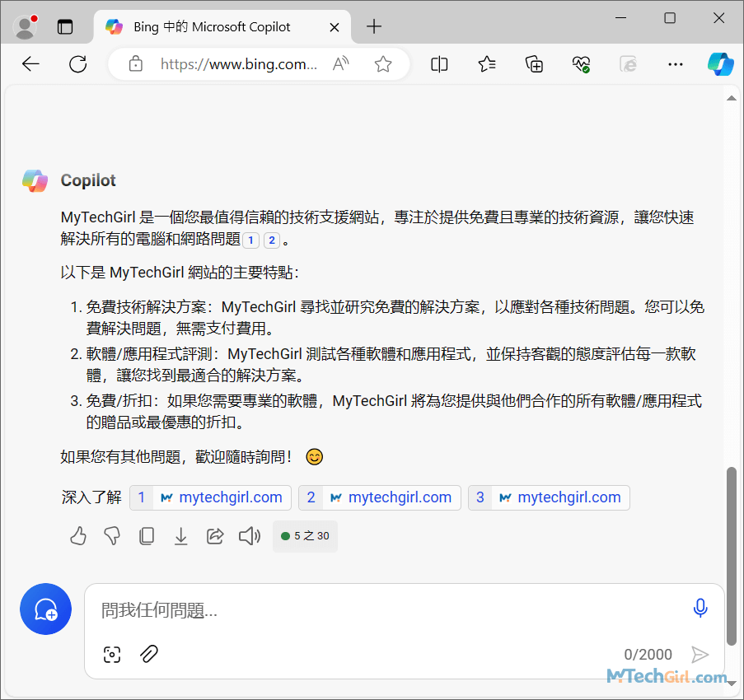The image size is (744, 700).
Task: Open the Copilot sidebar icon
Action: 721,63
